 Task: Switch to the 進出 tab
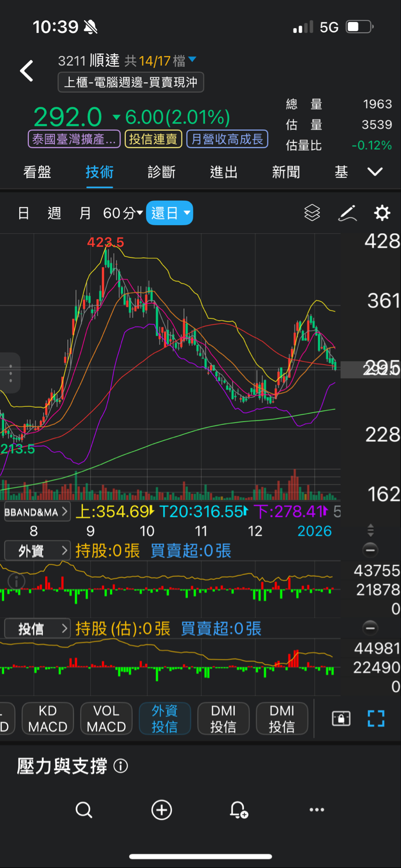tap(224, 172)
